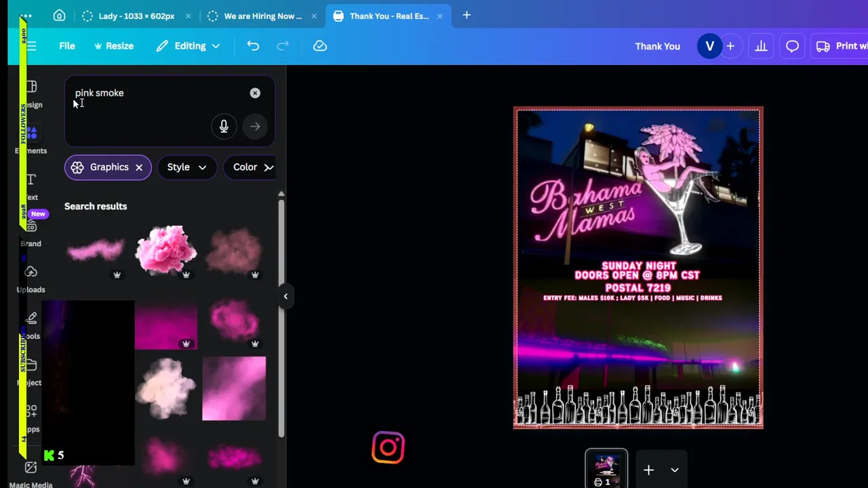Screen dimensions: 868x488
Task: Expand the add page options chevron
Action: click(x=675, y=470)
